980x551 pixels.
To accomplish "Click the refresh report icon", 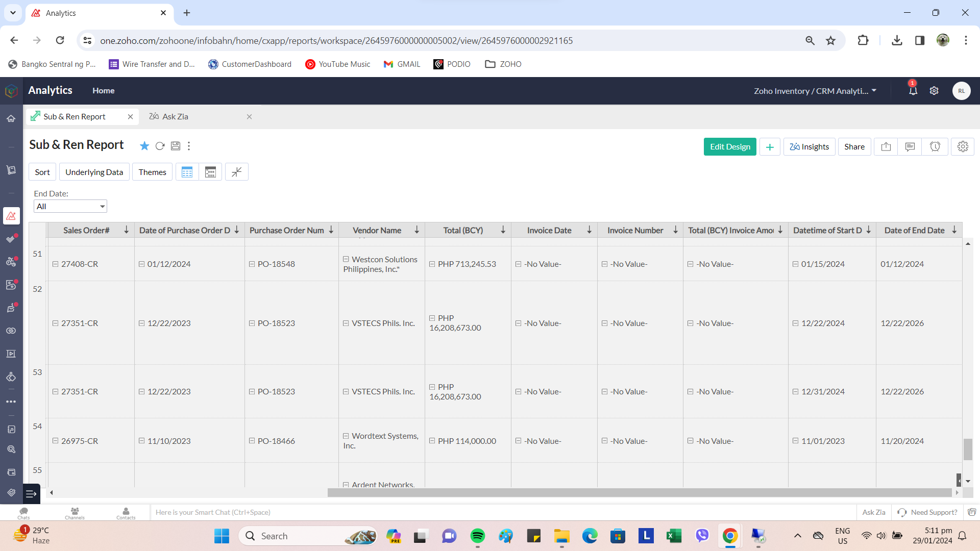I will 160,146.
